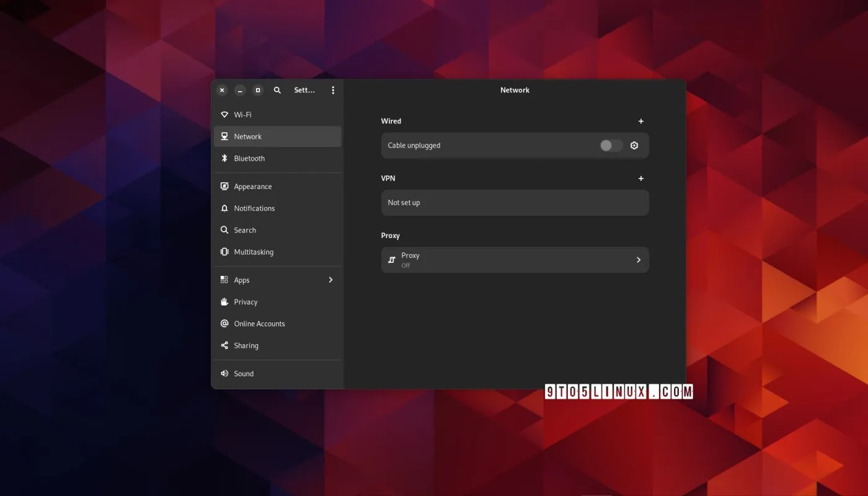Add a new VPN connection
The height and width of the screenshot is (496, 868).
tap(640, 178)
